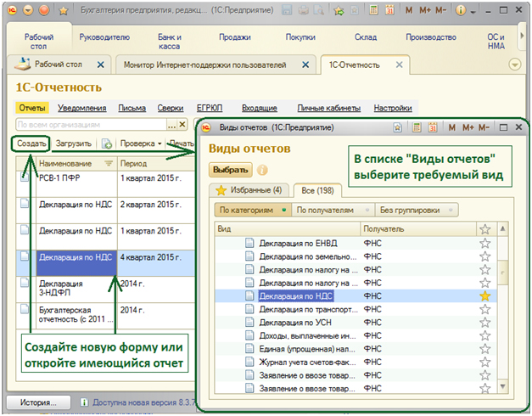This screenshot has height=416, width=532.
Task: Toggle favorite star for Декларация по ЕНВД
Action: [x=485, y=243]
